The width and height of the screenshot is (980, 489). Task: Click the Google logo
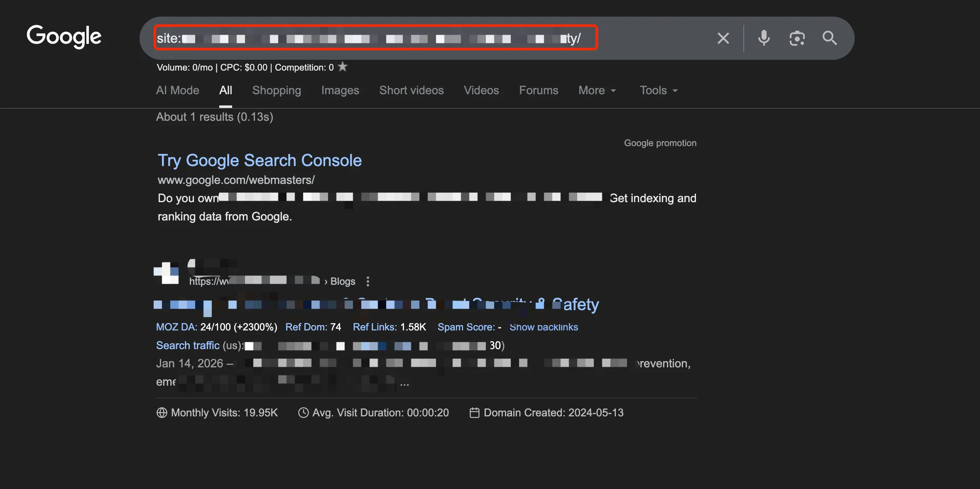(64, 37)
